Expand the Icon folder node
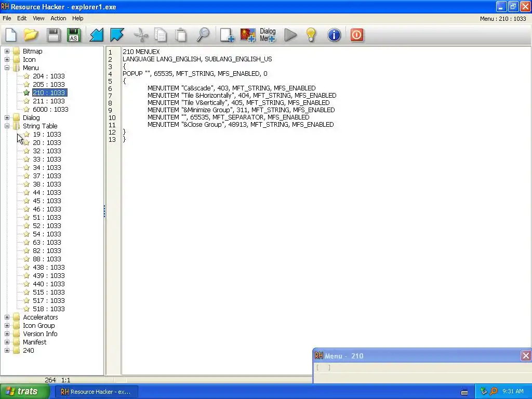532x399 pixels. click(x=7, y=59)
